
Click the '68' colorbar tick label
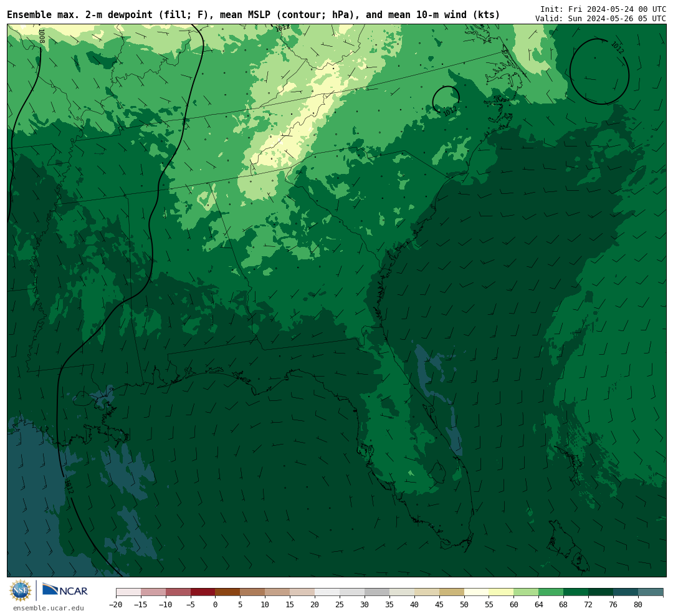563,605
